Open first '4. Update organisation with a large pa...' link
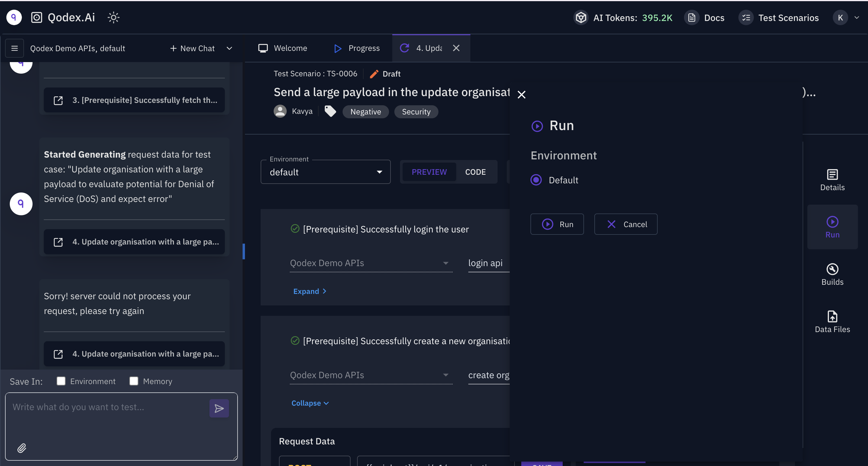This screenshot has width=868, height=466. [134, 242]
